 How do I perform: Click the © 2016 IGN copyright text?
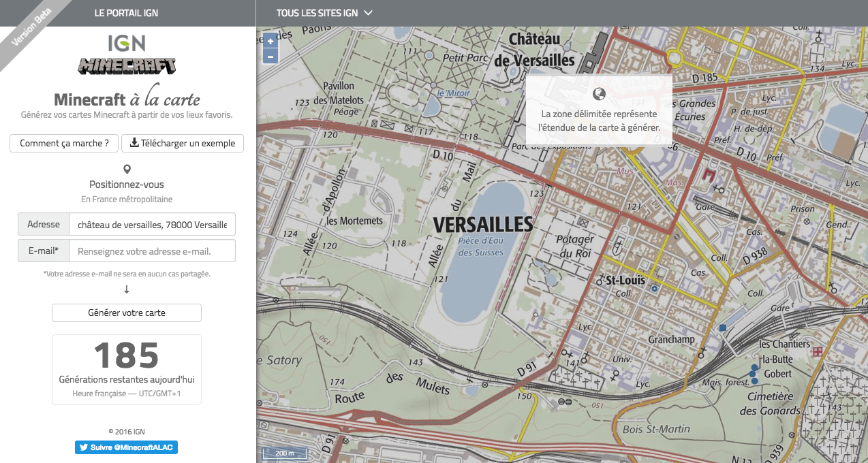click(x=127, y=432)
